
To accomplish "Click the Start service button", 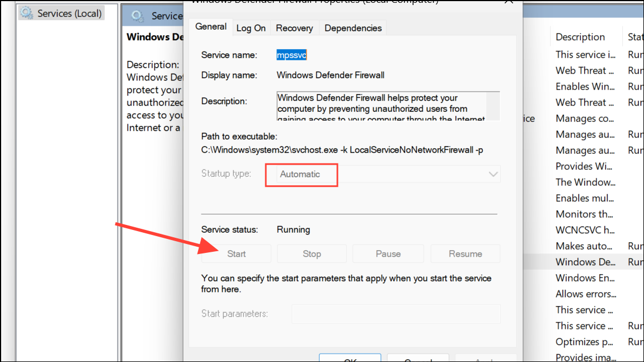I will click(236, 254).
